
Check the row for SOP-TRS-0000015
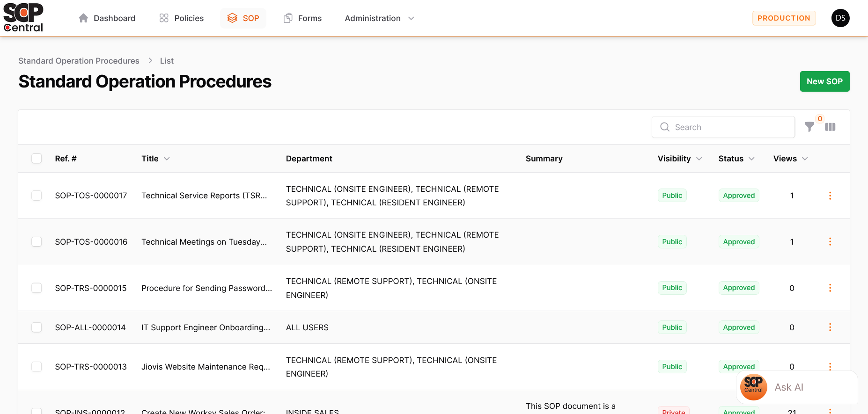click(37, 288)
